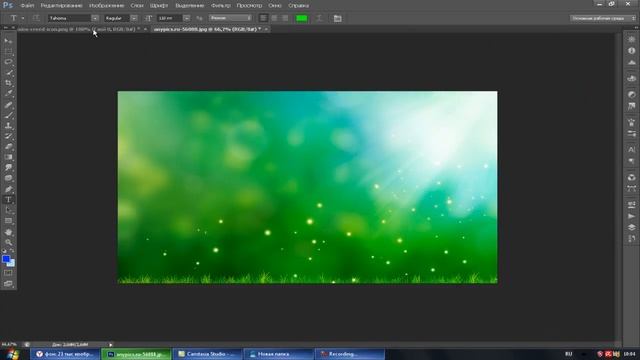640x360 pixels.
Task: Open the workspace switcher dropdown
Action: coord(603,18)
